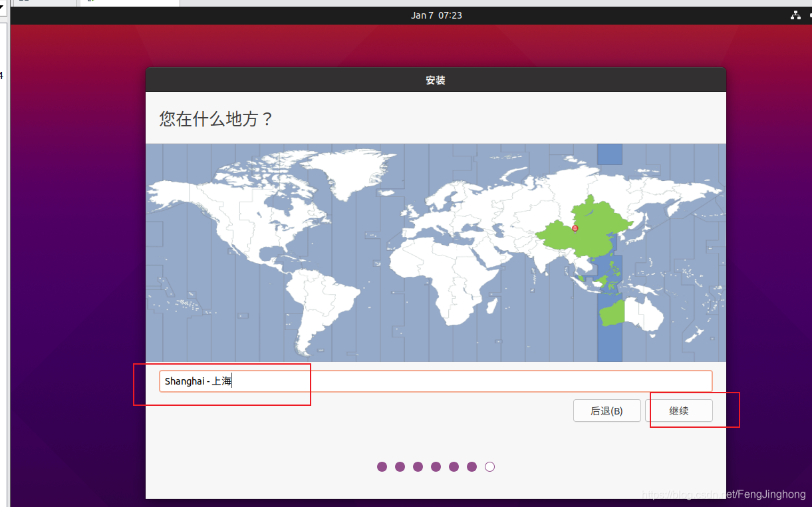812x507 pixels.
Task: Open the network icon in top bar
Action: [795, 15]
